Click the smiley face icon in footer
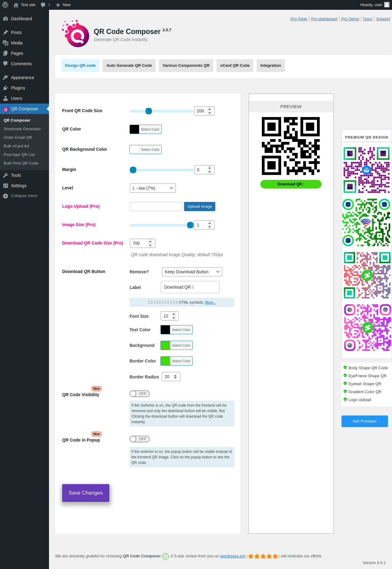This screenshot has width=392, height=569. click(165, 556)
